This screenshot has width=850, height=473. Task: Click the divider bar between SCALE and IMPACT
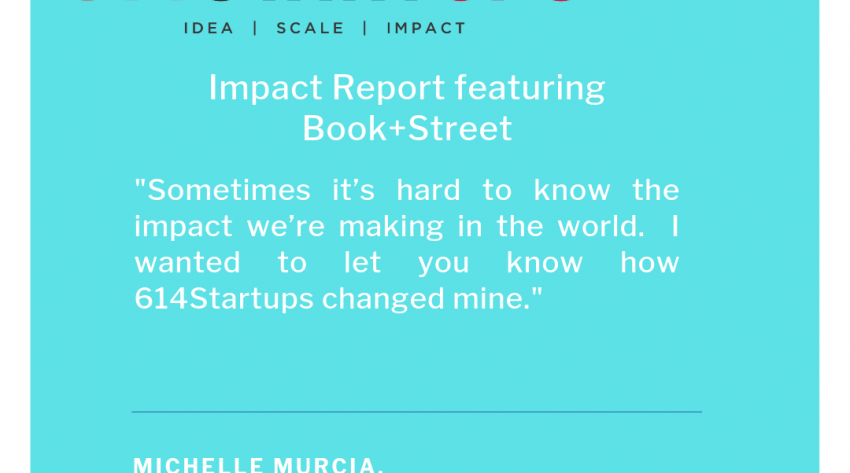pos(366,28)
